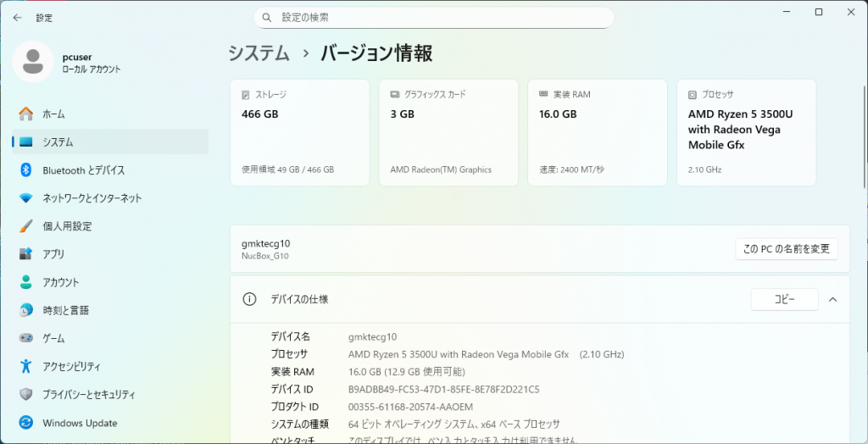Click the Accounts person icon
This screenshot has width=868, height=444.
(25, 282)
